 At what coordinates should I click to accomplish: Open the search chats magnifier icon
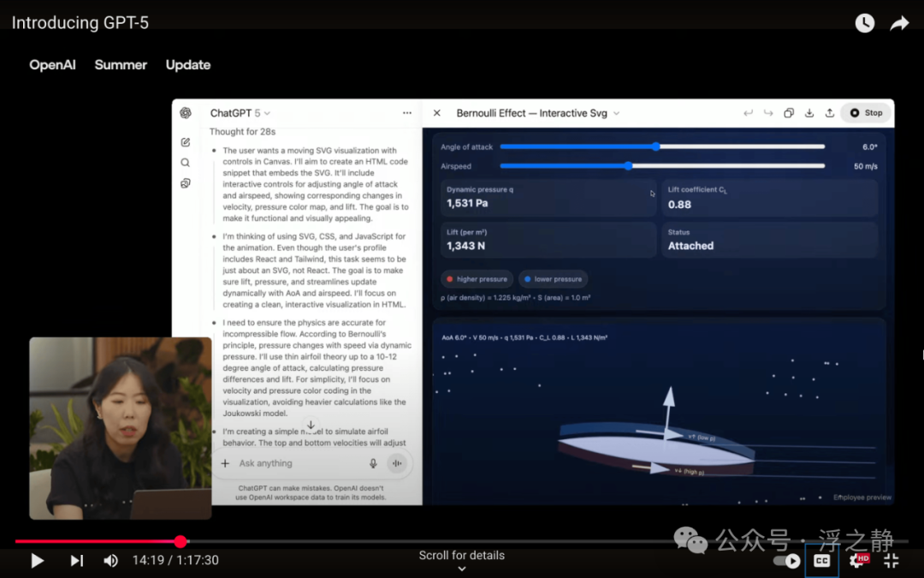pyautogui.click(x=186, y=163)
